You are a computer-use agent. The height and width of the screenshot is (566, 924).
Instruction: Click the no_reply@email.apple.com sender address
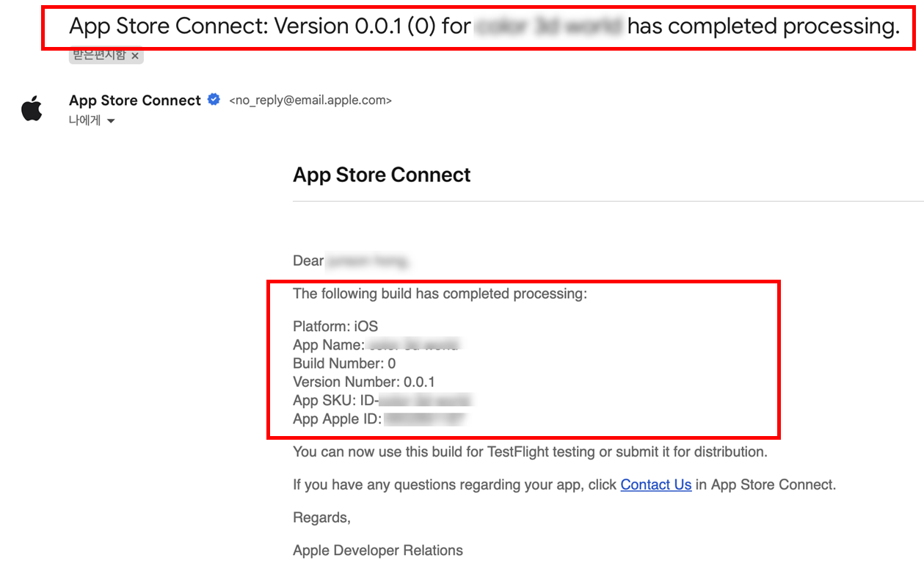point(310,101)
